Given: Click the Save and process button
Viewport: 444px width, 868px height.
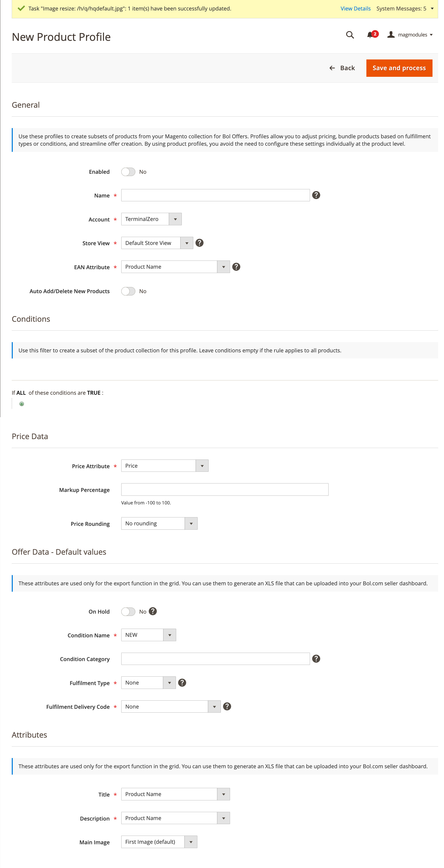Looking at the screenshot, I should [399, 68].
